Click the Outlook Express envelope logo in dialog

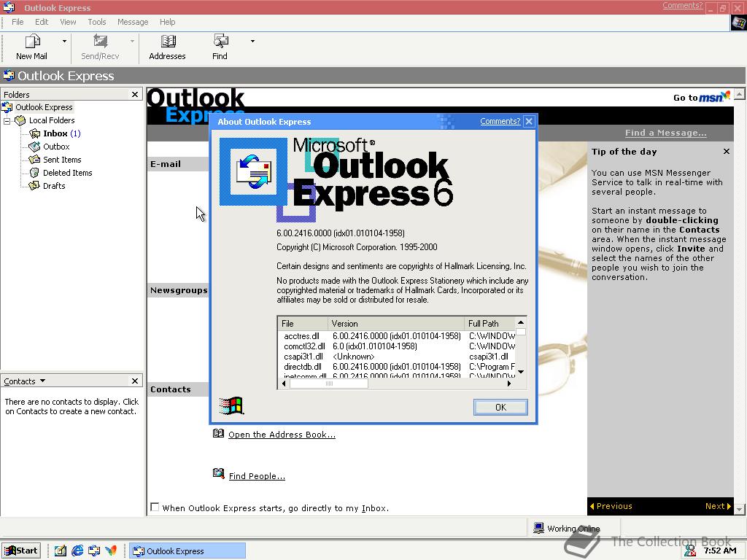tap(253, 172)
